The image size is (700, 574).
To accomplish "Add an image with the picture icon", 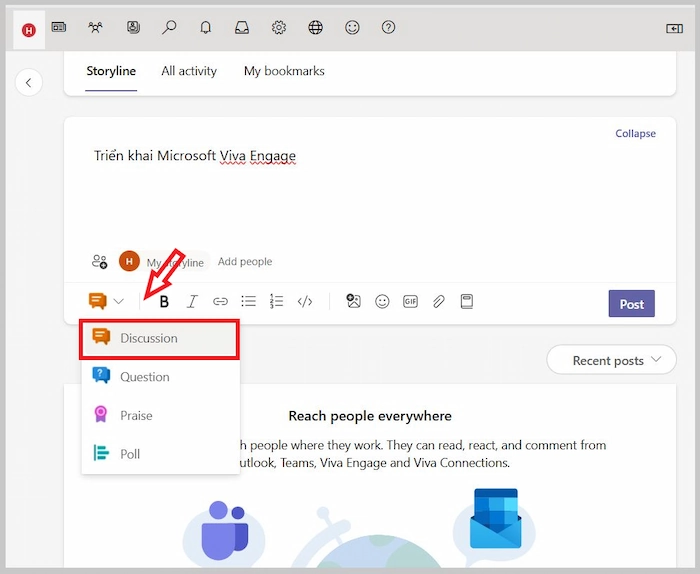I will point(354,301).
